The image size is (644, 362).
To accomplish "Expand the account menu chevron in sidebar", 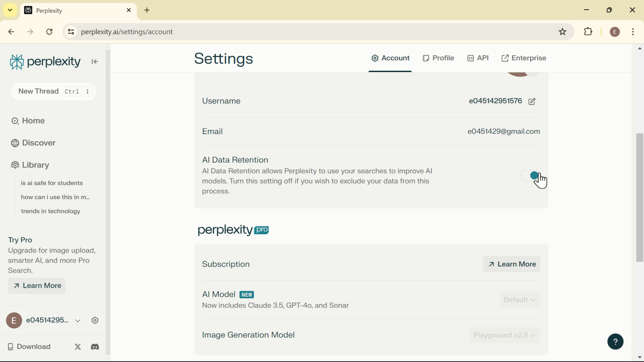I will (78, 321).
